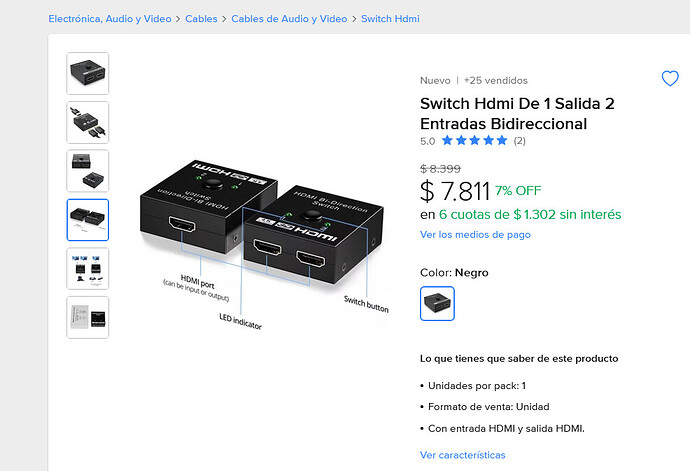Select sixth thumbnail with manual and box
690x471 pixels.
[88, 317]
